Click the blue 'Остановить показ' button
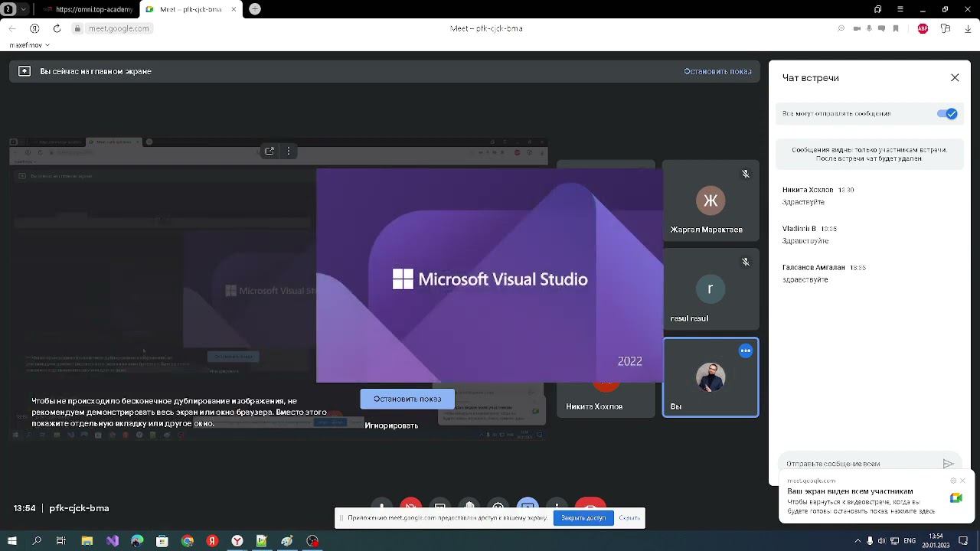The image size is (980, 551). pyautogui.click(x=407, y=399)
